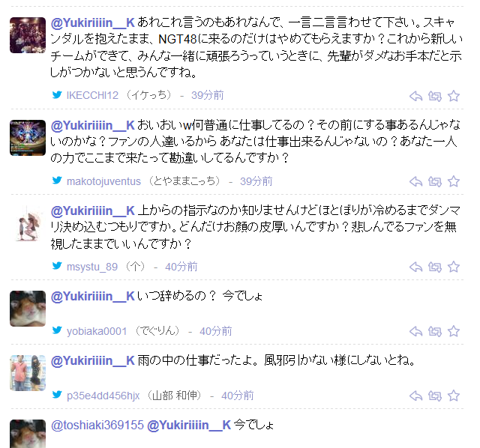Open @Yukiriiiin__K mention in first tweet
Screen dimensions: 480x448
(x=93, y=23)
